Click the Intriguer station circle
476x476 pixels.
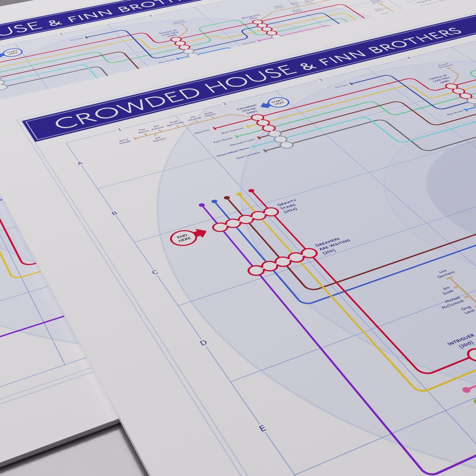(472, 355)
